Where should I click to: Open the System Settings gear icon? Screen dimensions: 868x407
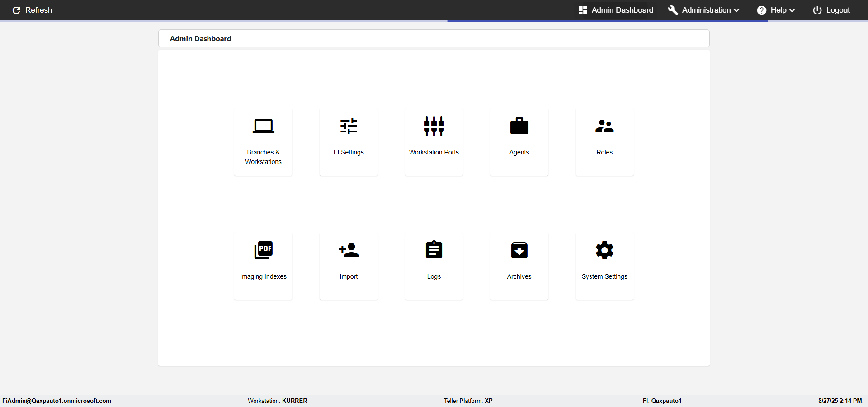click(x=604, y=250)
